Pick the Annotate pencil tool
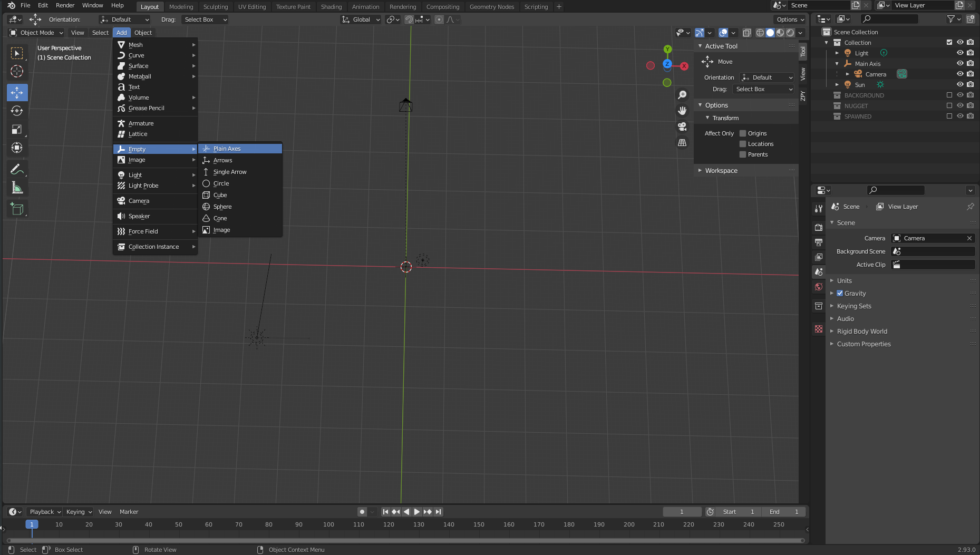This screenshot has width=980, height=555. pyautogui.click(x=17, y=170)
